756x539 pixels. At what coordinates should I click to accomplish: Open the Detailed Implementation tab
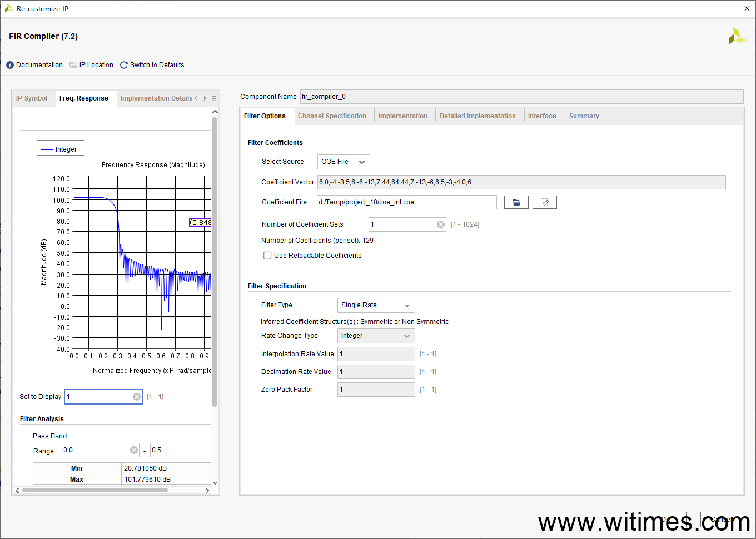478,116
